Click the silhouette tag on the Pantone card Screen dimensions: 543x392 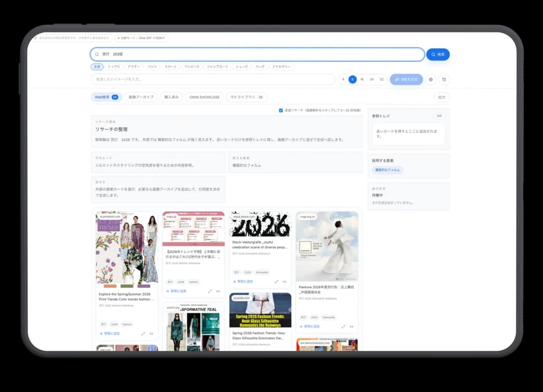coord(329,317)
